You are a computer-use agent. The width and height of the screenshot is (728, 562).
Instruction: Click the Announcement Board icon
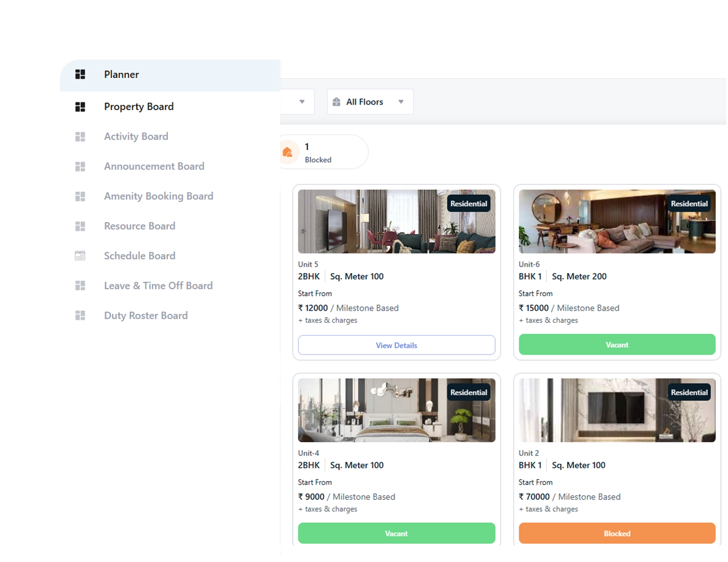pos(80,166)
